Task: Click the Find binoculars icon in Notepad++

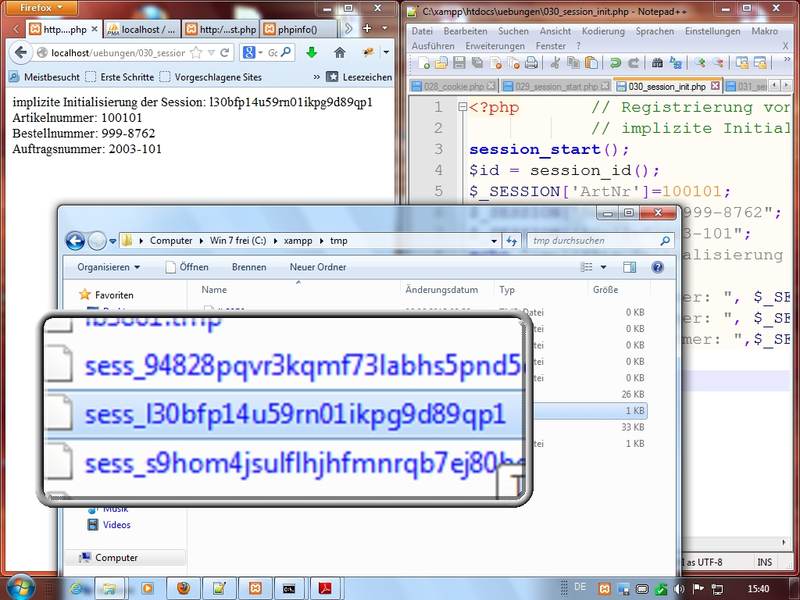Action: 658,63
